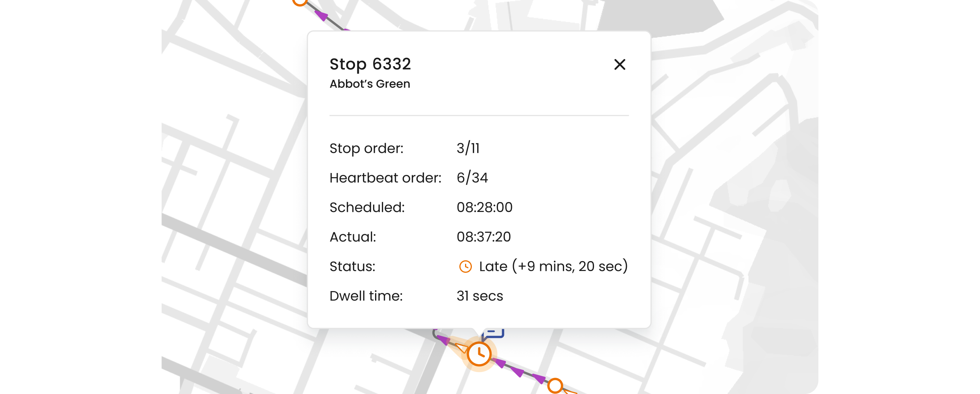Click the Late (+9 mins, 20 sec) status text
This screenshot has width=980, height=394.
click(553, 266)
